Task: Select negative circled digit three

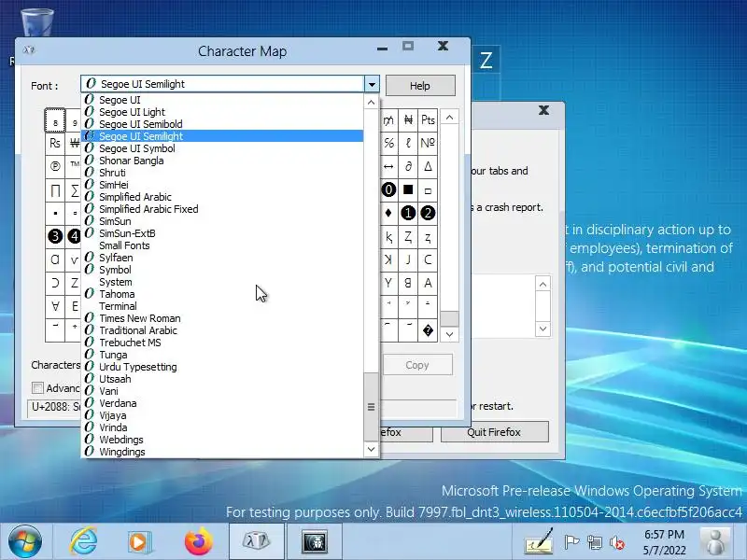Action: coord(55,236)
